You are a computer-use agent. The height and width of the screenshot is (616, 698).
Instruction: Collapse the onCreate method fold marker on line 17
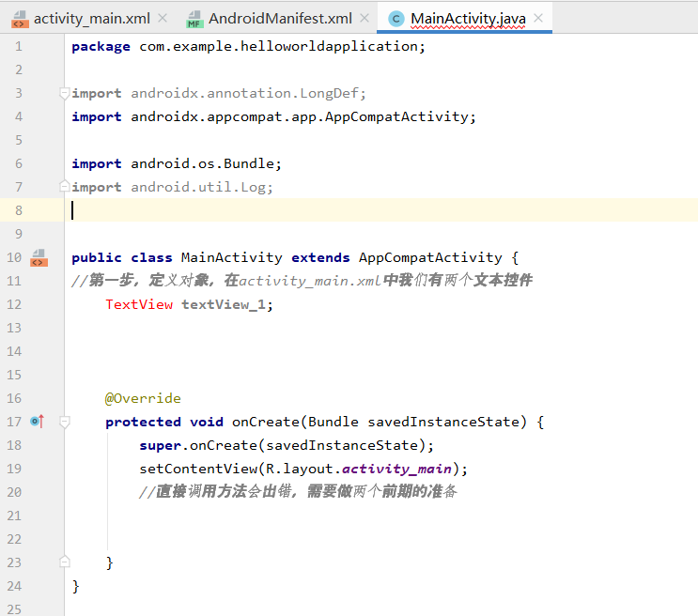pos(64,422)
